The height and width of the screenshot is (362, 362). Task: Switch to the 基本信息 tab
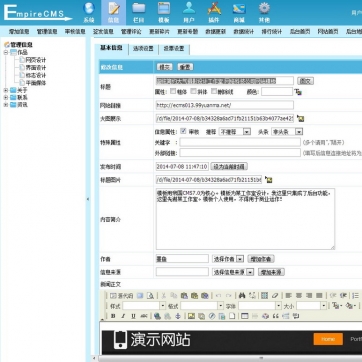(111, 48)
